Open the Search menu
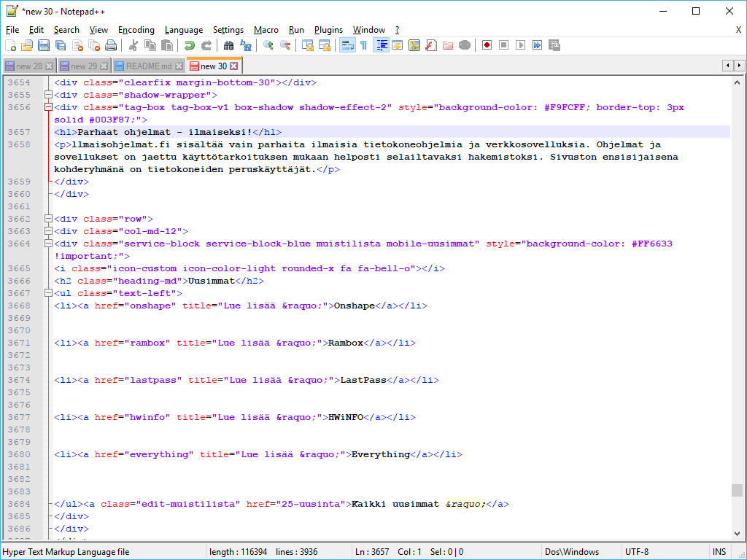The image size is (747, 560). 66,30
